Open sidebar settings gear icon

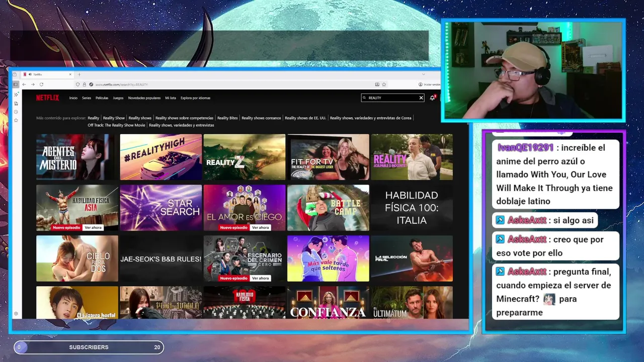(16, 314)
